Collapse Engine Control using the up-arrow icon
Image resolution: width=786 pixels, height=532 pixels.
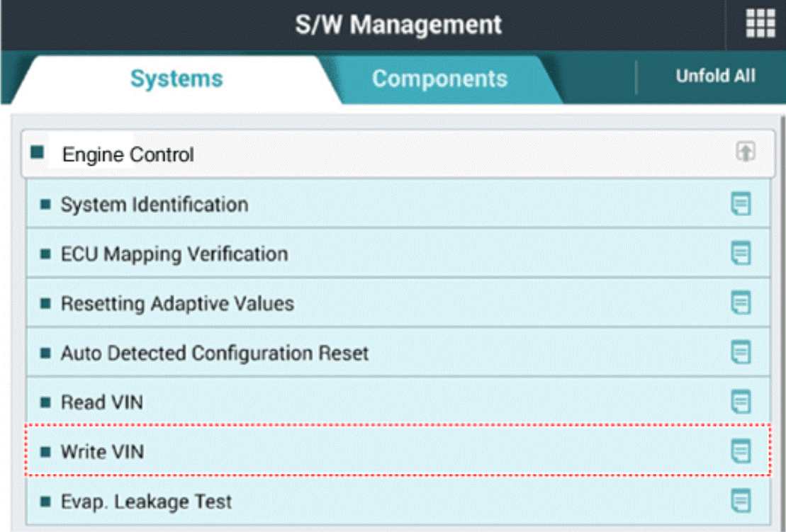pos(745,152)
